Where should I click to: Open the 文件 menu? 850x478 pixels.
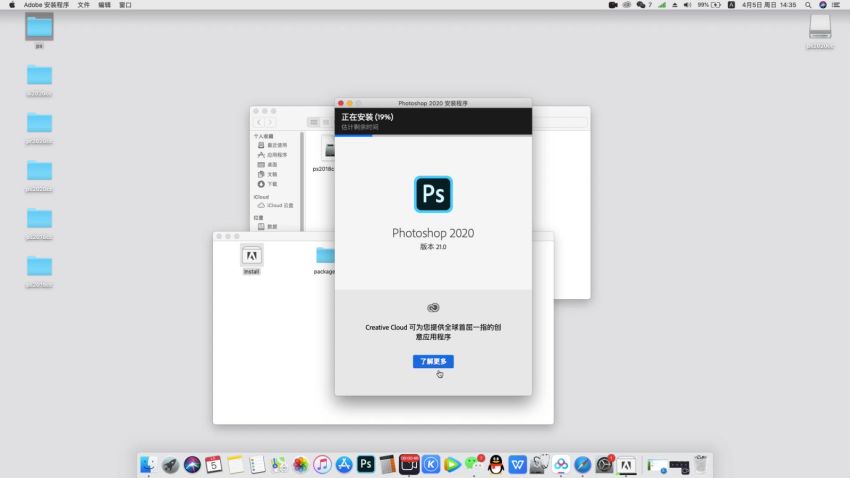tap(83, 5)
